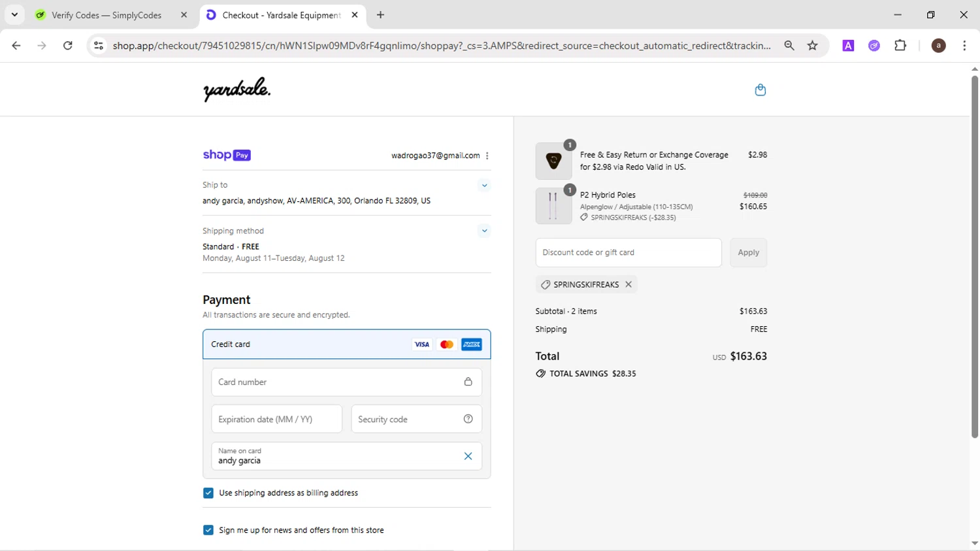The image size is (980, 551).
Task: Click the Shop Pay logo
Action: click(x=227, y=155)
